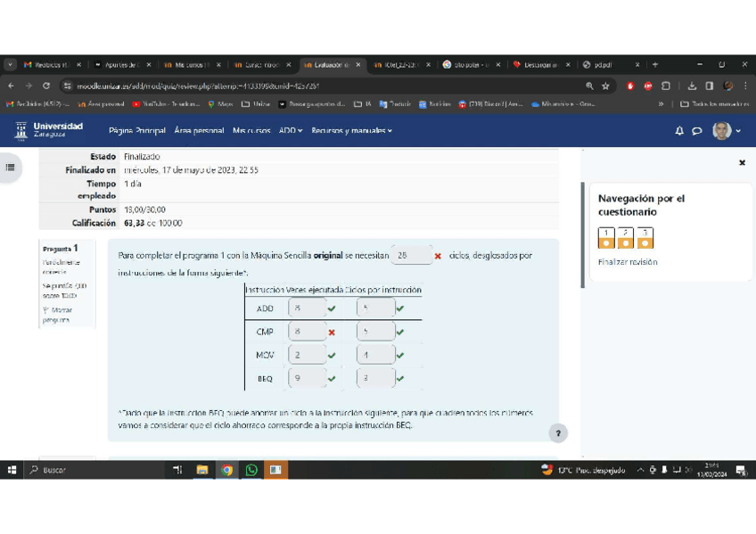The image size is (756, 534).
Task: Open the browser extensions puzzle icon
Action: click(666, 86)
